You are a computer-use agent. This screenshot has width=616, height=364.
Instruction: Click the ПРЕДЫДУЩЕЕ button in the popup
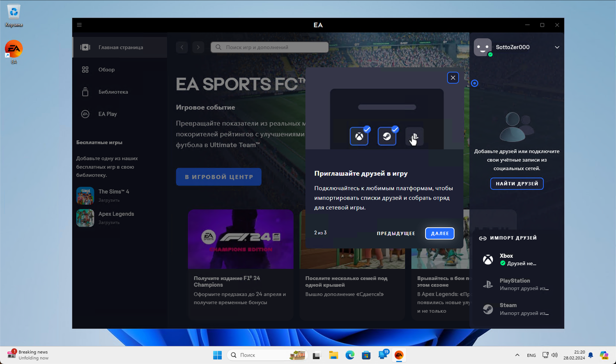[396, 234]
